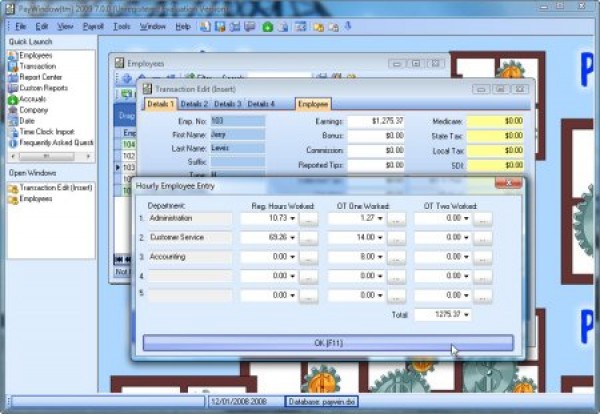
Task: Click ellipsis button beside row 5 OT One
Action: pos(396,296)
